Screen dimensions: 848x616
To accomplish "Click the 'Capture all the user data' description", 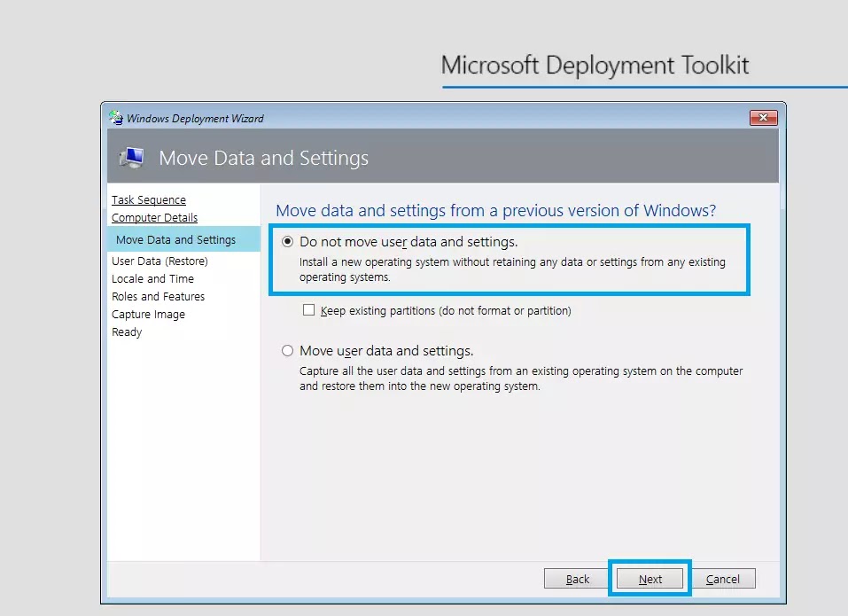I will [x=521, y=378].
